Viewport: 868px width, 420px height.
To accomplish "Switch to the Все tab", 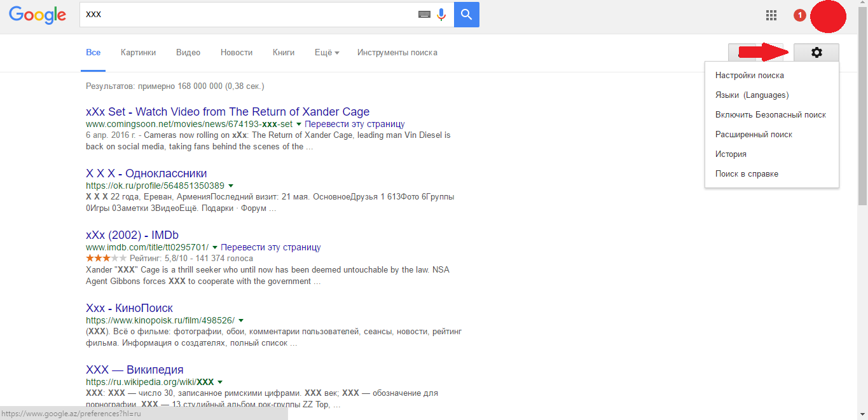I will (93, 53).
